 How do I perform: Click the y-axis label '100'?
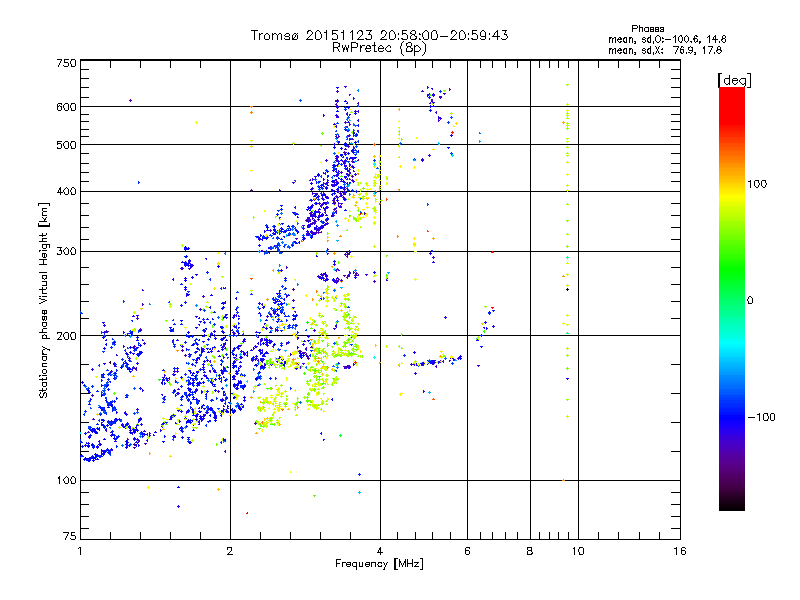point(66,481)
